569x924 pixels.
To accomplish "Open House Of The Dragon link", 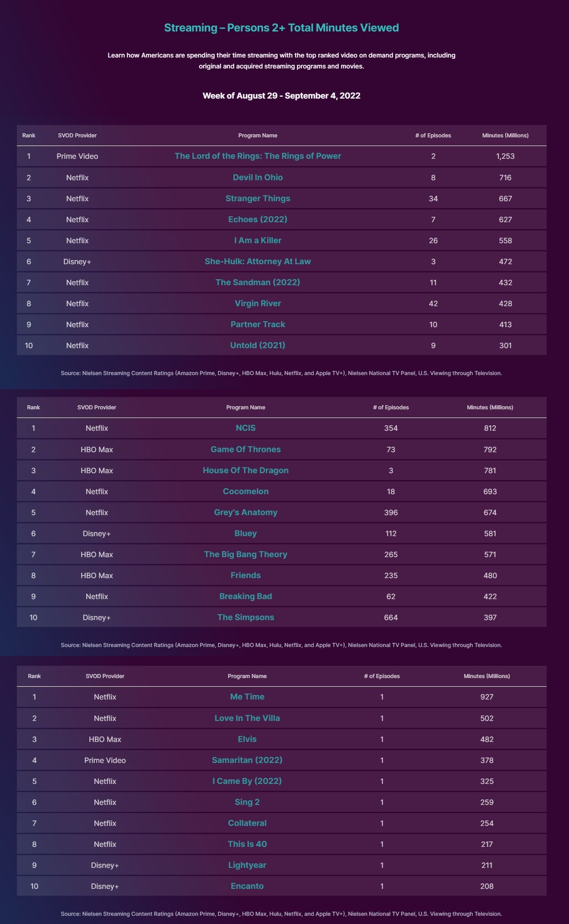I will 245,470.
